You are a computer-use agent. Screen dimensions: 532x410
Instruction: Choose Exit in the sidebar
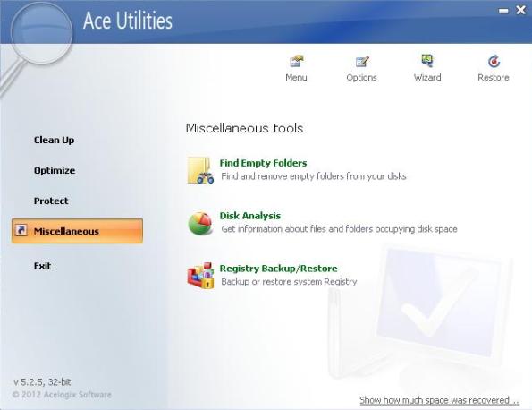pyautogui.click(x=42, y=266)
